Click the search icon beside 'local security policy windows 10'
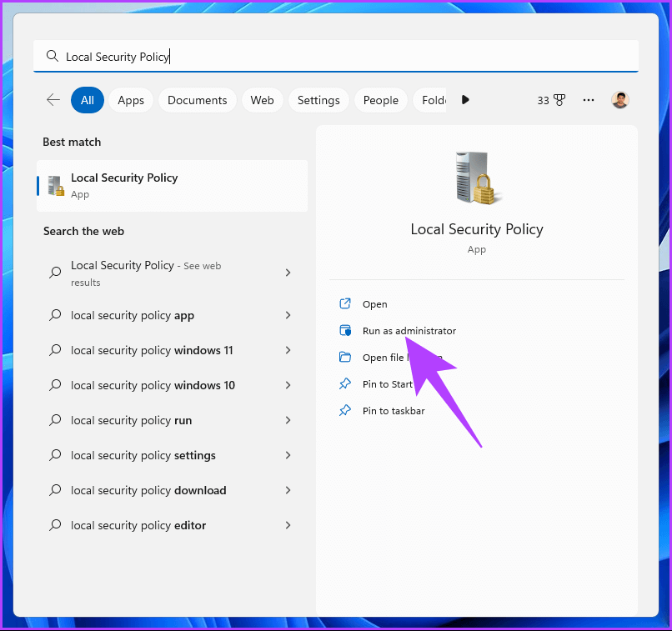The height and width of the screenshot is (631, 672). (55, 385)
